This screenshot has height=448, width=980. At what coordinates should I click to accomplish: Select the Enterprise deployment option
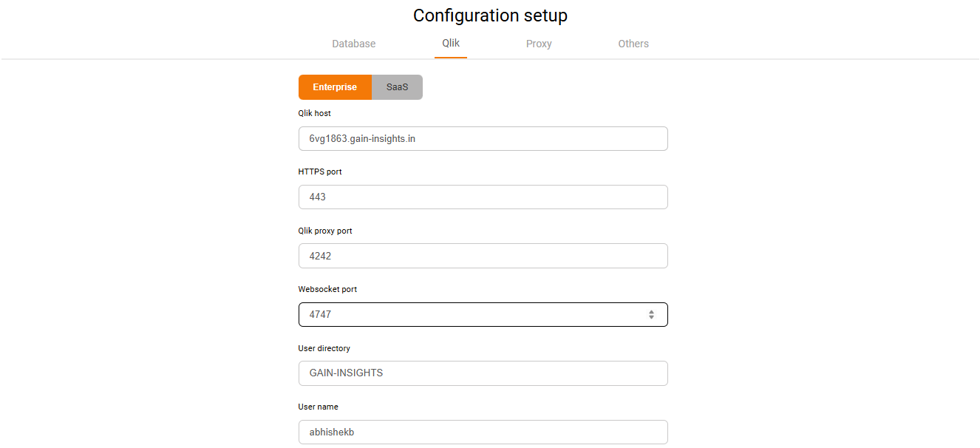coord(335,87)
